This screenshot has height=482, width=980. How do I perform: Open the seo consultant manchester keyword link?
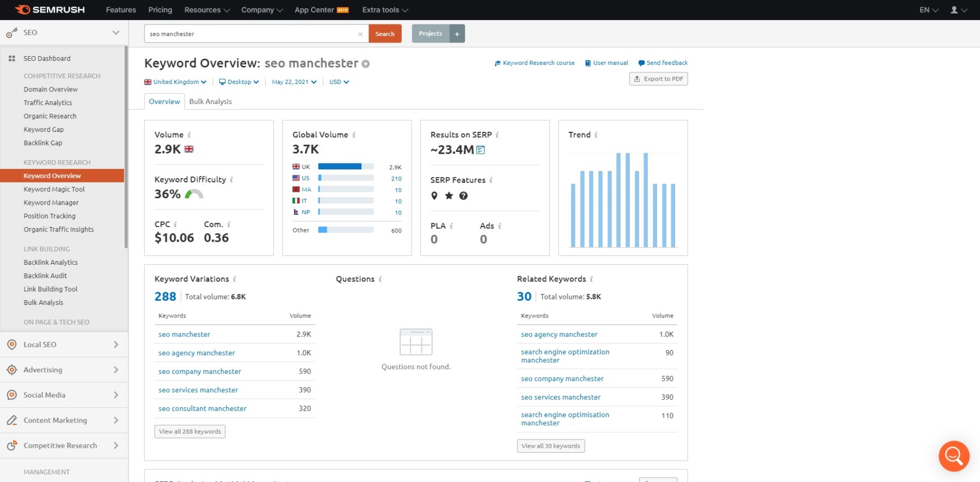click(x=203, y=408)
